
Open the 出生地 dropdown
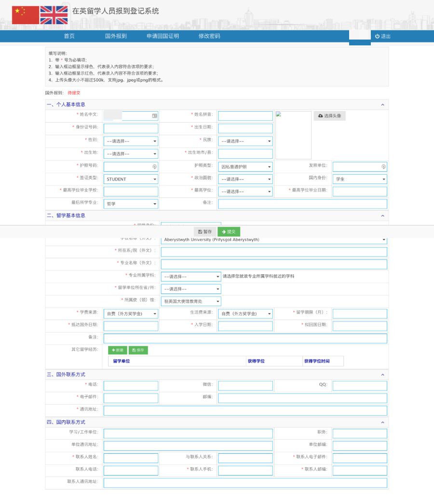(131, 154)
